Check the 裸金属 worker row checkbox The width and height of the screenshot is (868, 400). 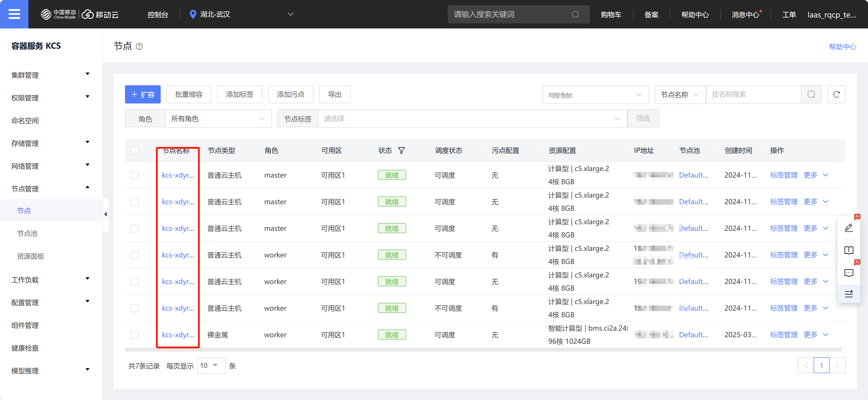pos(135,335)
